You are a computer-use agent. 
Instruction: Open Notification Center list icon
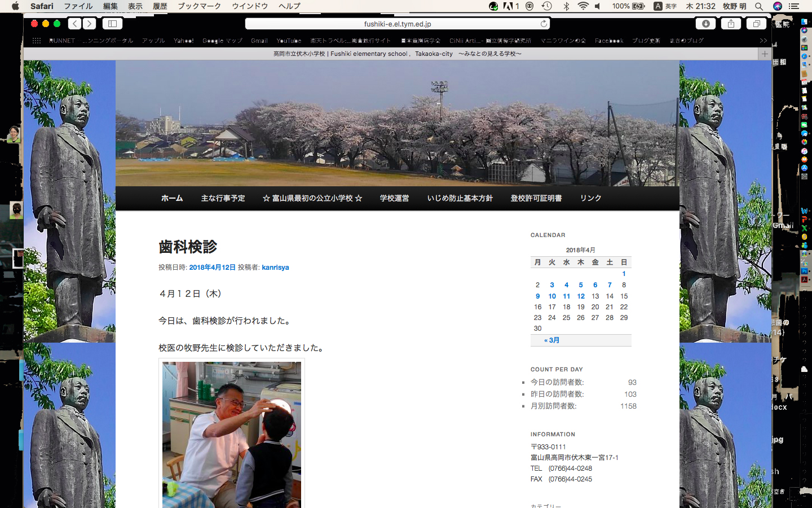coord(794,6)
